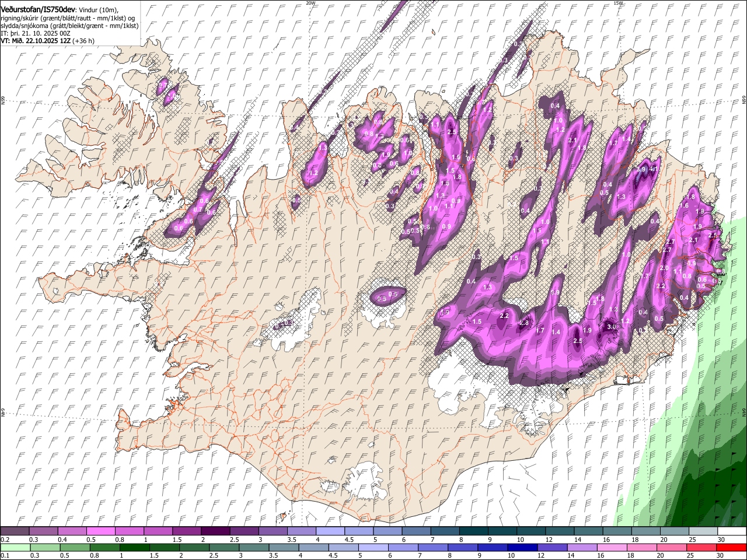Pick the violet bottom-row swatch starting at 12
This screenshot has width=747, height=560.
[552, 547]
